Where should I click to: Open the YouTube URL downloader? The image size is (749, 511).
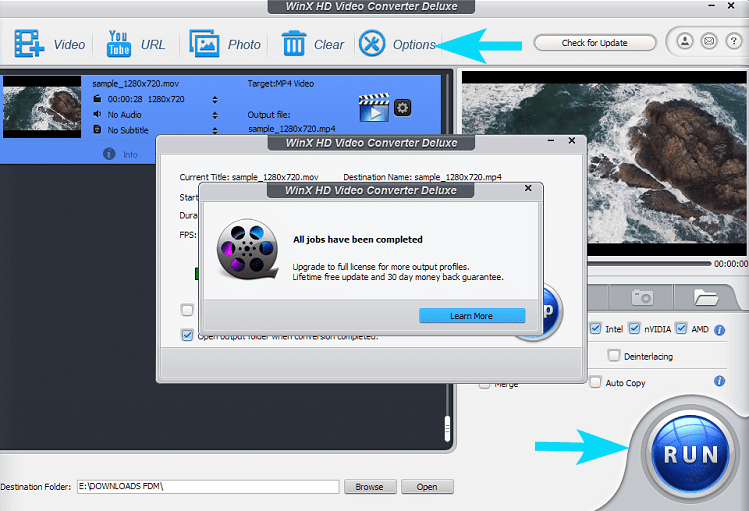(x=119, y=44)
